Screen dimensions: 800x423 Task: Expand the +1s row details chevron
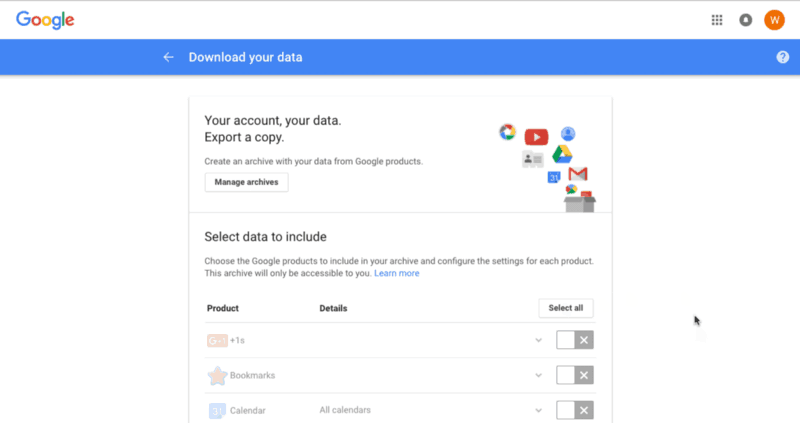[x=538, y=340]
